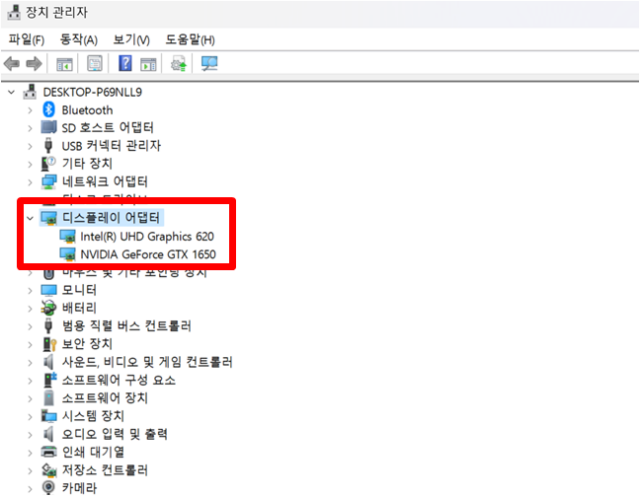Expand the Bluetooth category
Image resolution: width=640 pixels, height=496 pixels.
pyautogui.click(x=30, y=110)
